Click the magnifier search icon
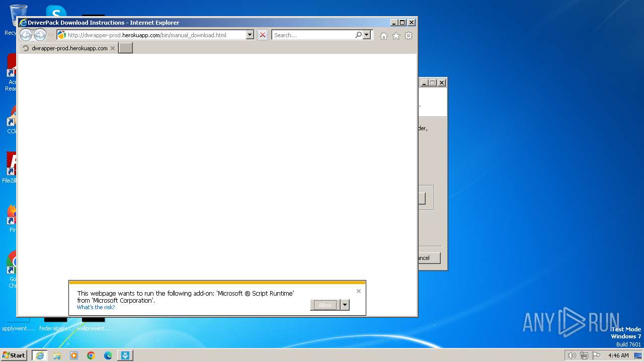 [x=358, y=35]
